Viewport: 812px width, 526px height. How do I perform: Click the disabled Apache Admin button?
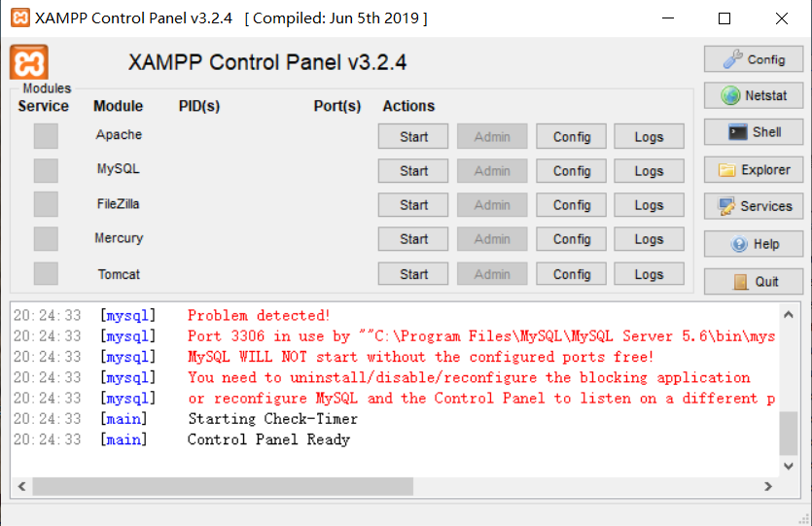[x=492, y=136]
